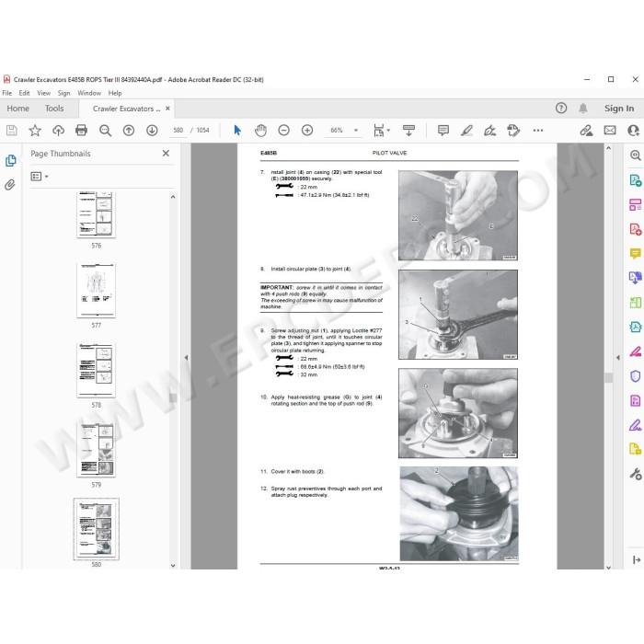Click the share link icon
This screenshot has width=644, height=644.
586,131
